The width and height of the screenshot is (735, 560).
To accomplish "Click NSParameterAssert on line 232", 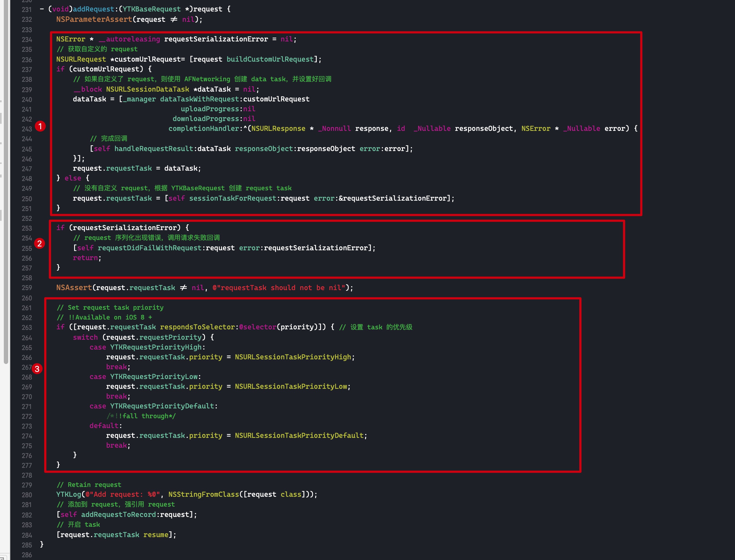I will 94,19.
